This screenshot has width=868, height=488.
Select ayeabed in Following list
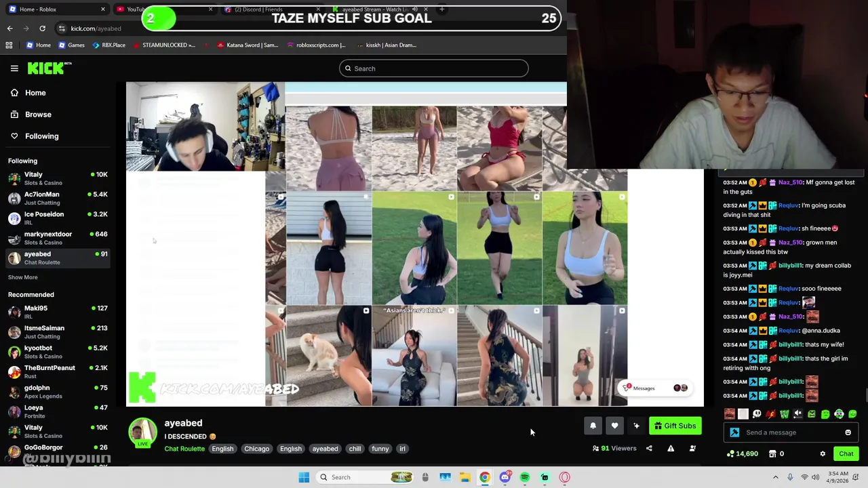click(x=58, y=258)
